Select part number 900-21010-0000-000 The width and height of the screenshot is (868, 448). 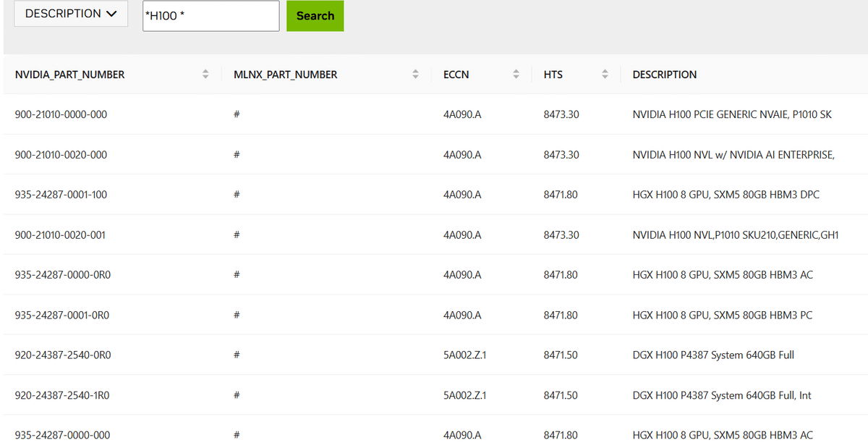[61, 114]
